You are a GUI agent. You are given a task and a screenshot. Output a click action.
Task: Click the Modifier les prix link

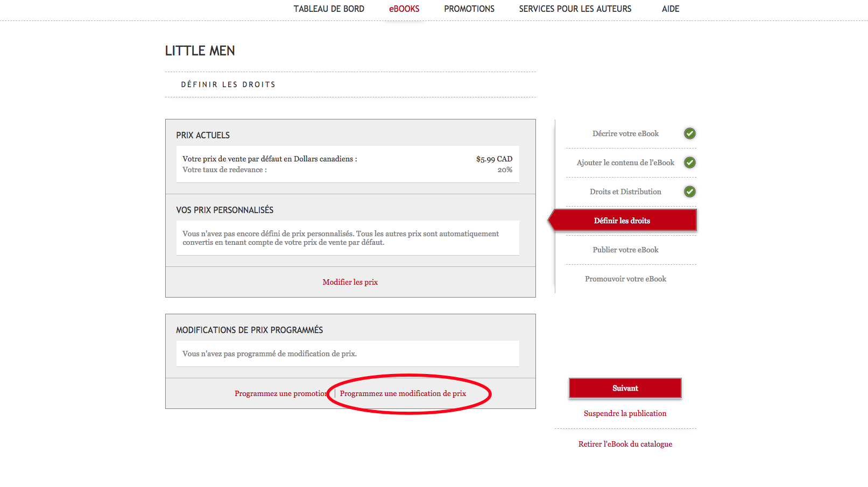tap(350, 282)
